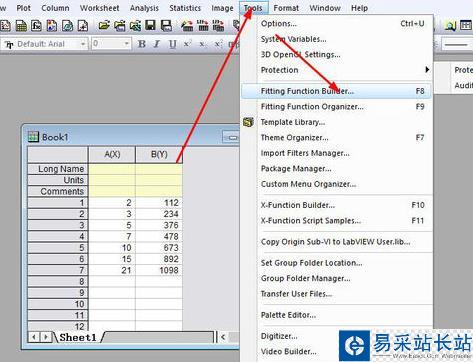Viewport: 473px width, 362px height.
Task: Expand the Protection submenu arrow
Action: (x=427, y=70)
